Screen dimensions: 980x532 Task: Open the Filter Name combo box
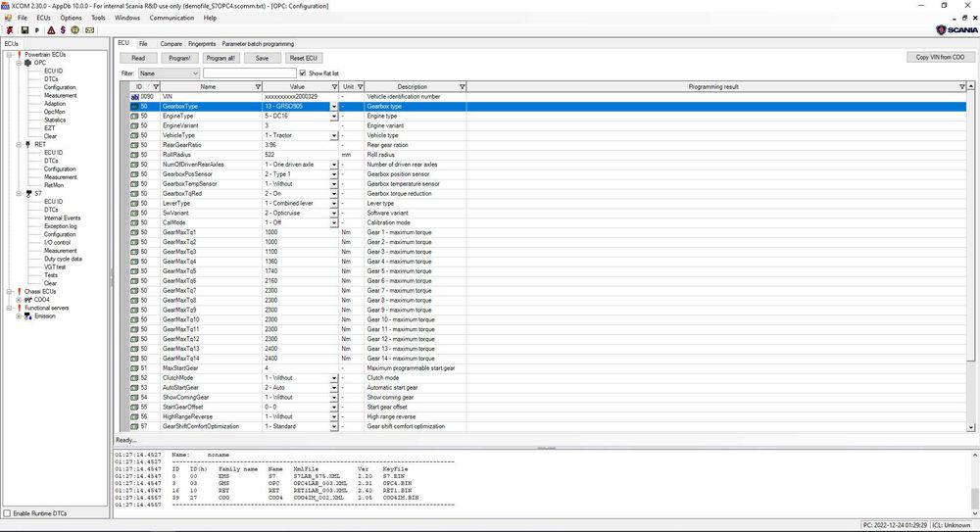coord(169,73)
